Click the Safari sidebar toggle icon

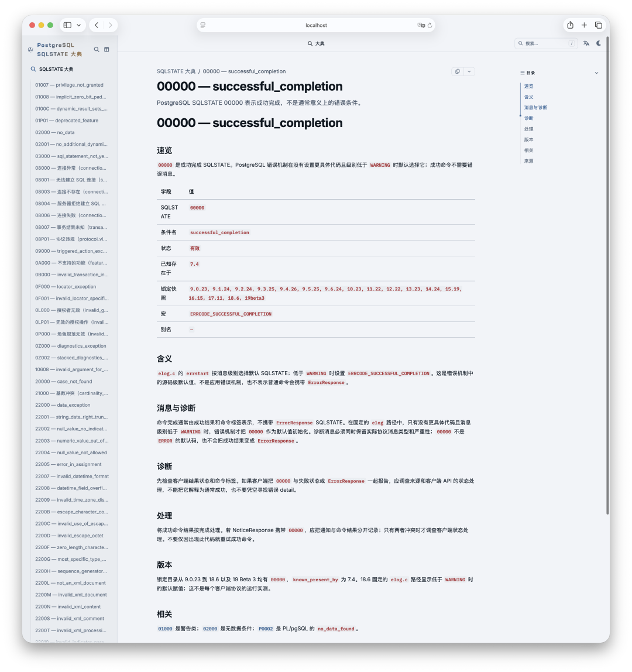pyautogui.click(x=67, y=25)
